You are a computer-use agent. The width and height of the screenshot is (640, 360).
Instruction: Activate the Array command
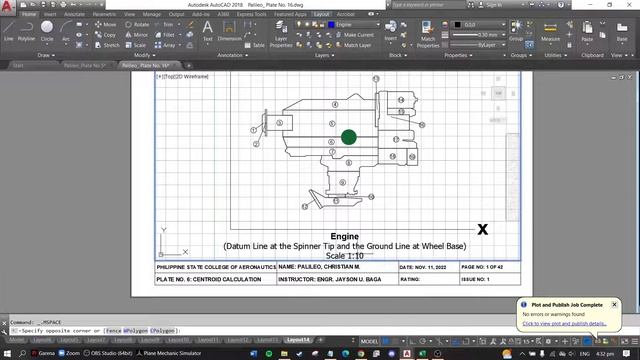coord(165,45)
